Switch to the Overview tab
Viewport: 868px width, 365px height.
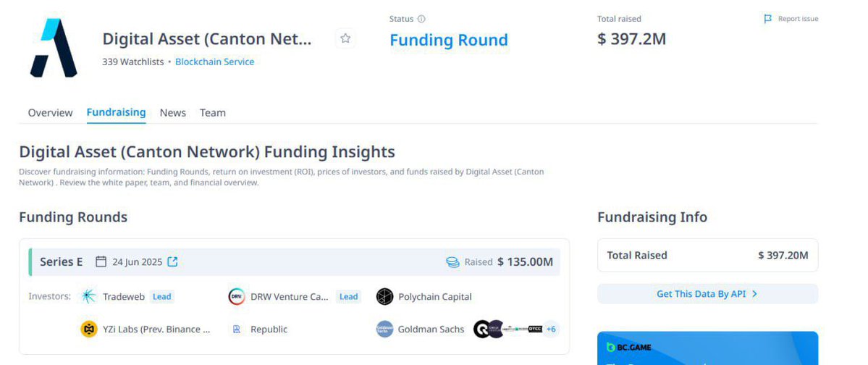(x=51, y=113)
